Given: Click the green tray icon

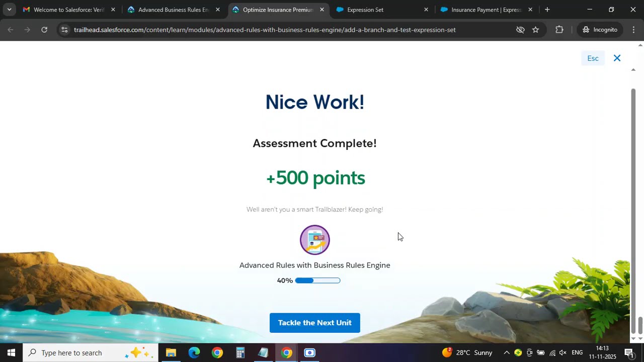Looking at the screenshot, I should tap(518, 352).
